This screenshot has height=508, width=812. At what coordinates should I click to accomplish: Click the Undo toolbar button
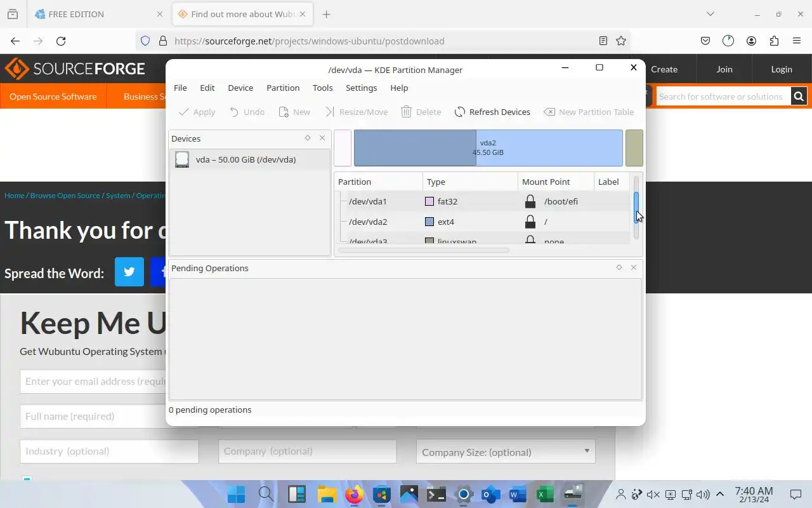point(247,112)
